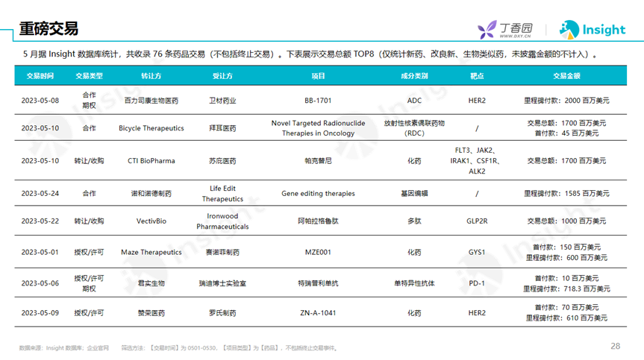Select the 罗氏制药 cell

pyautogui.click(x=222, y=313)
